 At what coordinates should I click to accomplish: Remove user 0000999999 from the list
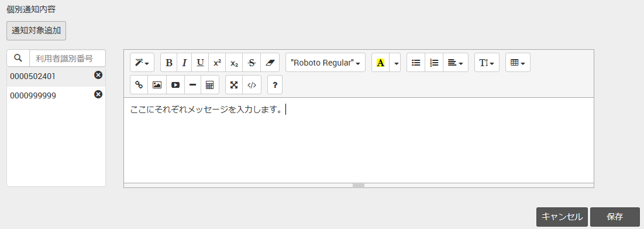[x=98, y=94]
